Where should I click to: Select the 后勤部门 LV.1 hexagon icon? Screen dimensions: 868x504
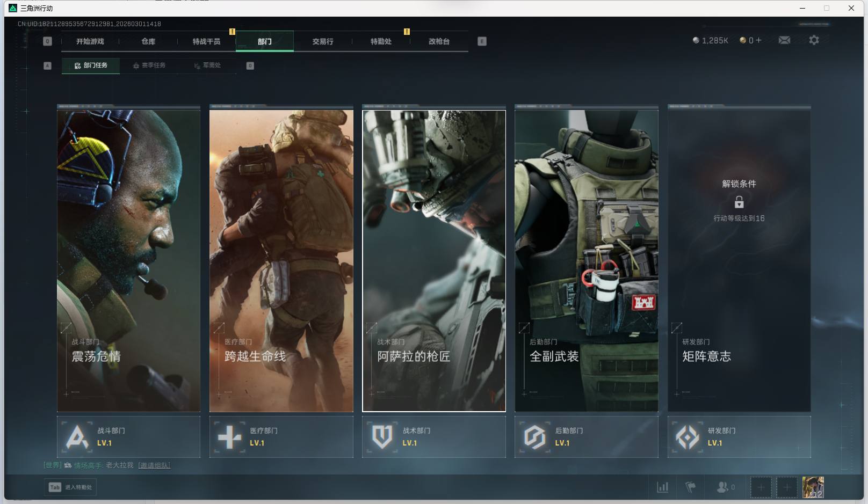534,437
